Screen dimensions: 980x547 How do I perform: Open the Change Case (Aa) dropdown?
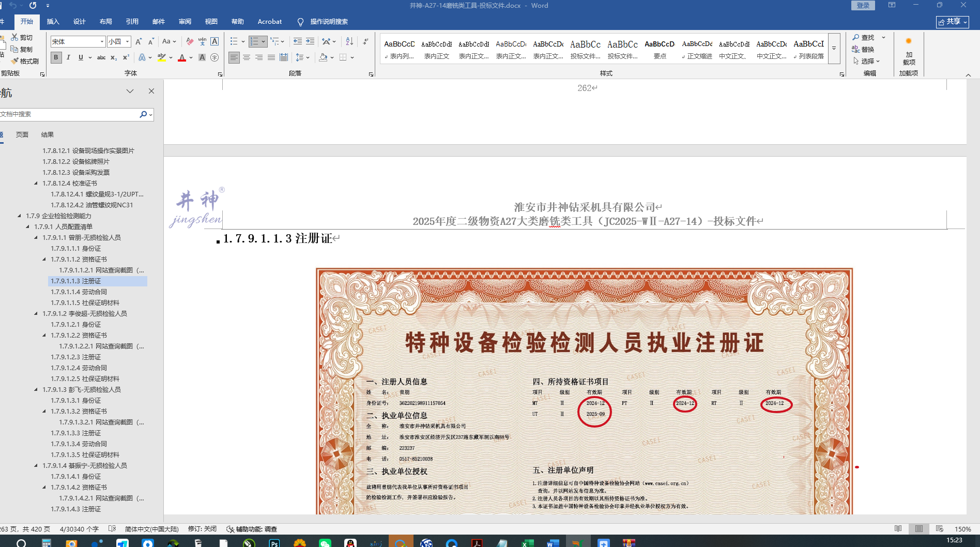pyautogui.click(x=169, y=41)
